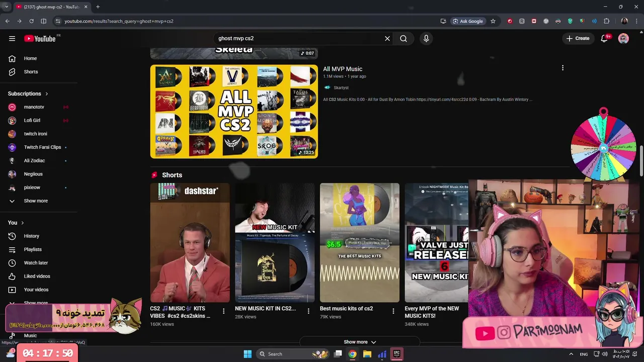Open Music in the sidebar
Image resolution: width=644 pixels, height=362 pixels.
[30, 335]
